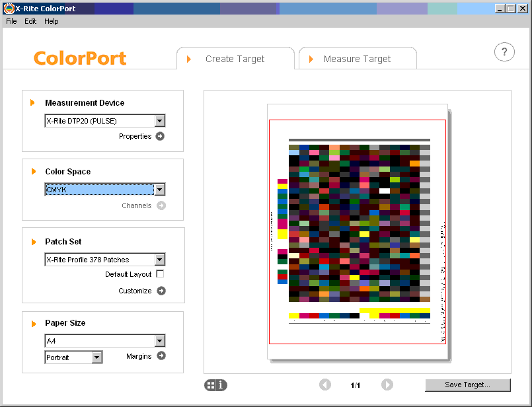Open the File menu
The width and height of the screenshot is (532, 407).
click(x=11, y=21)
